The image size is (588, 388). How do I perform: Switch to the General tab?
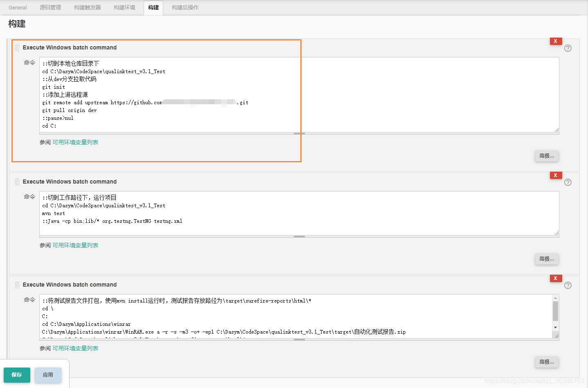point(18,7)
